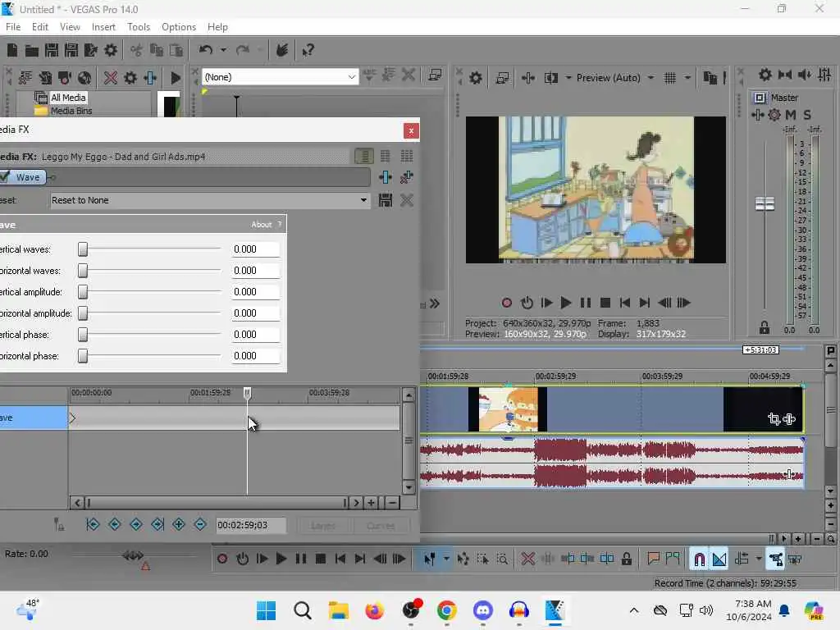Close the Media FX window

[411, 130]
